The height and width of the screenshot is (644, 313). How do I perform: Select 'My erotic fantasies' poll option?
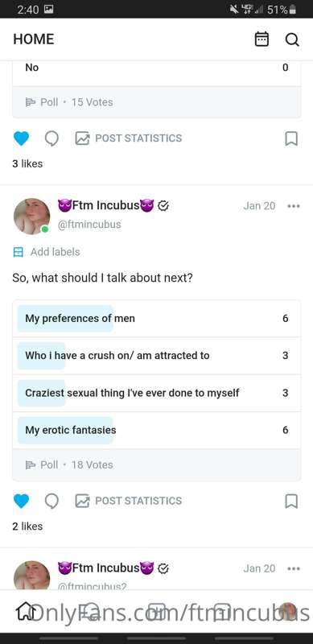pos(156,430)
